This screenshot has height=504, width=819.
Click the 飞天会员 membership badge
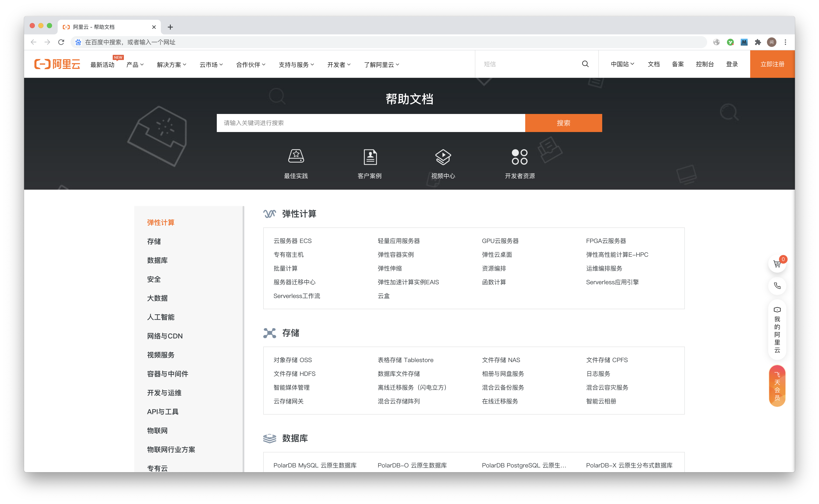[x=777, y=386]
